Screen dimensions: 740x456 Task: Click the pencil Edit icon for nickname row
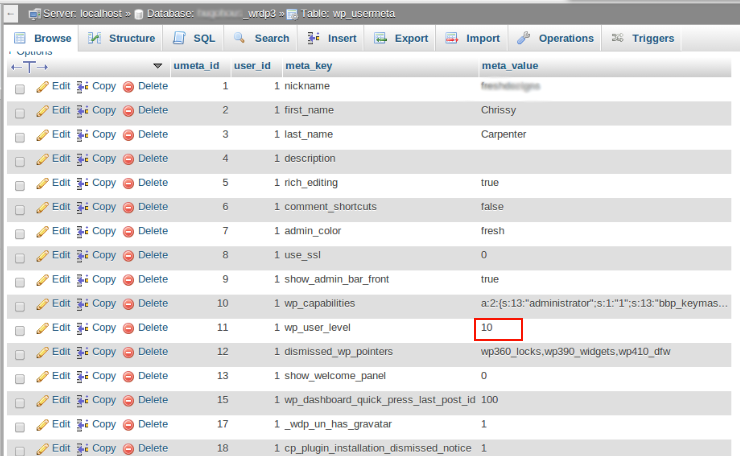[43, 87]
